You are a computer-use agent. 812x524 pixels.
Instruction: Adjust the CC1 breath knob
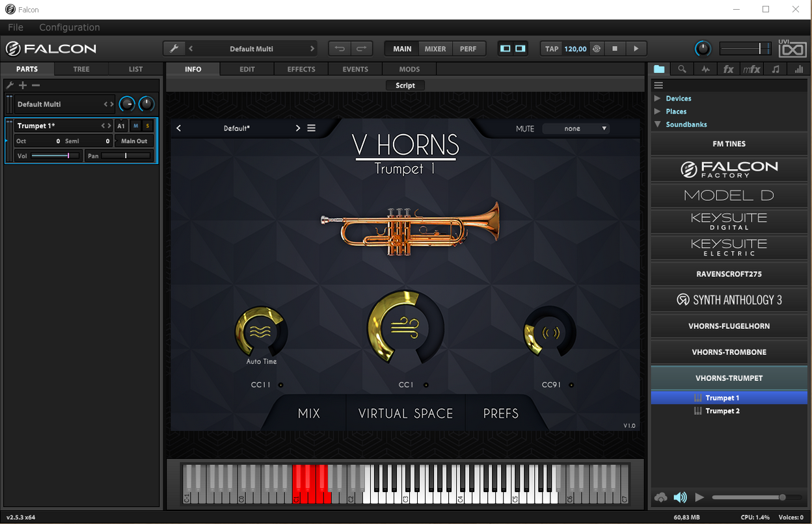point(406,327)
